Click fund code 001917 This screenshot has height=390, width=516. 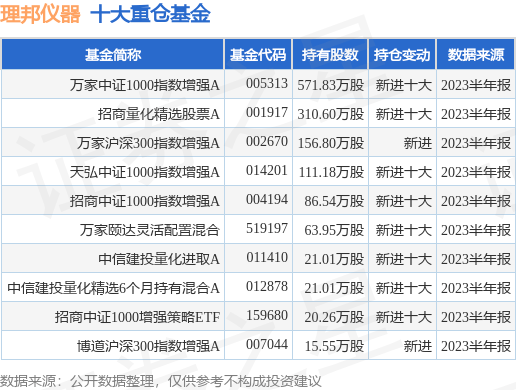(267, 112)
